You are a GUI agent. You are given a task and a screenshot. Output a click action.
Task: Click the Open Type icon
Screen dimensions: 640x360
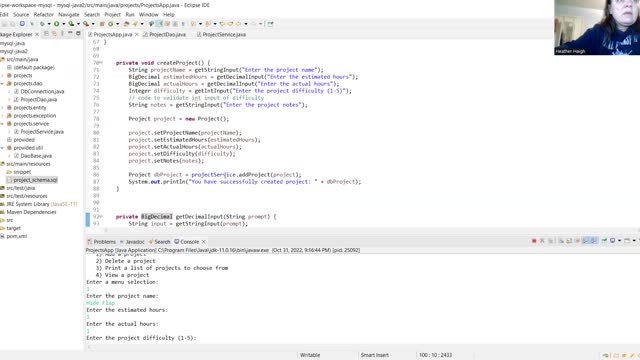click(126, 24)
